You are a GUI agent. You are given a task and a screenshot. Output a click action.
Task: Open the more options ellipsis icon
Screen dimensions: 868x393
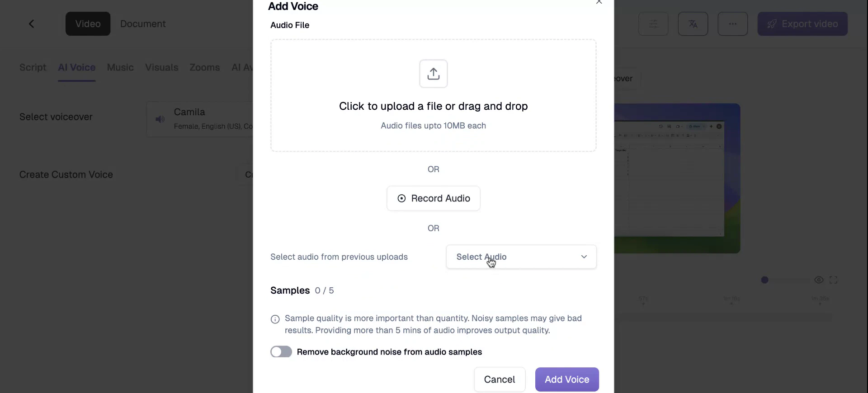(732, 23)
